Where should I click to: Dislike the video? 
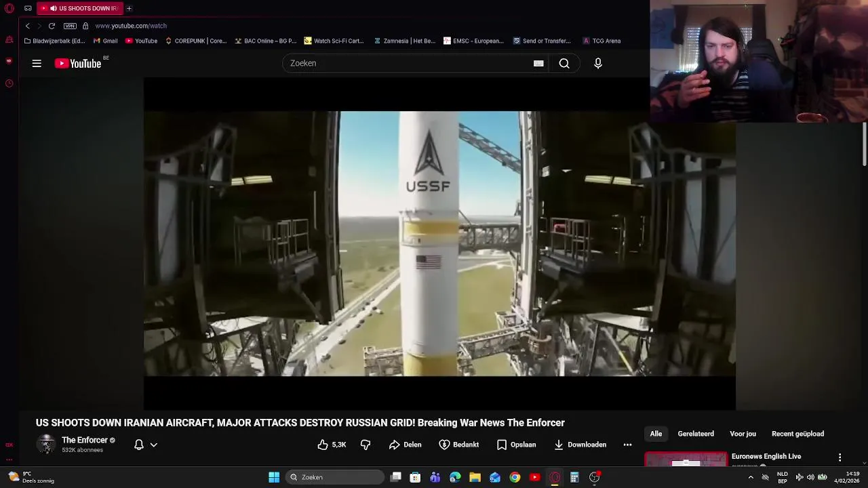366,445
